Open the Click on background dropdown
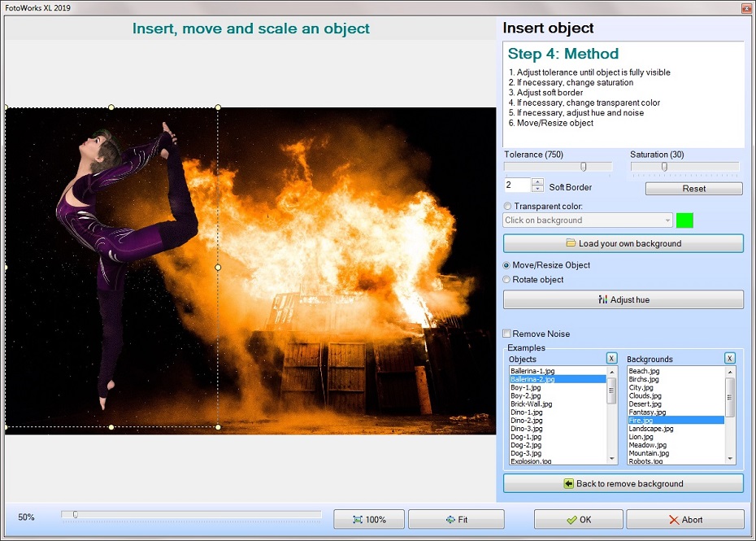This screenshot has height=541, width=756. coord(668,220)
